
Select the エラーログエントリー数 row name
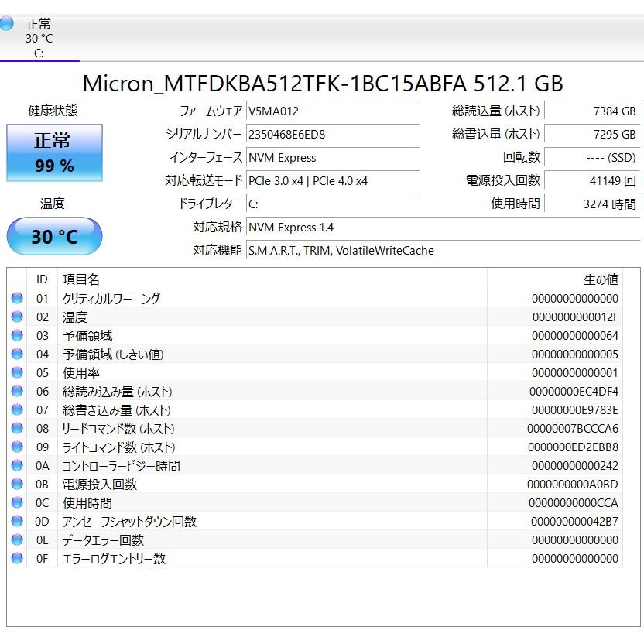[x=114, y=558]
